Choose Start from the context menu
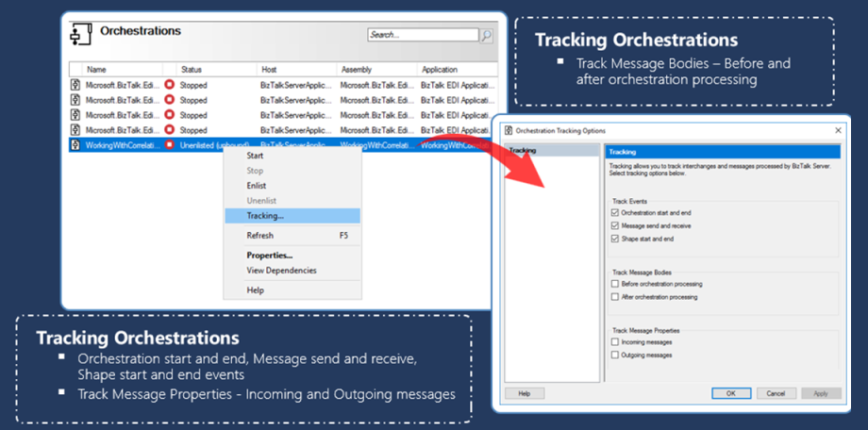The width and height of the screenshot is (868, 430). 292,156
